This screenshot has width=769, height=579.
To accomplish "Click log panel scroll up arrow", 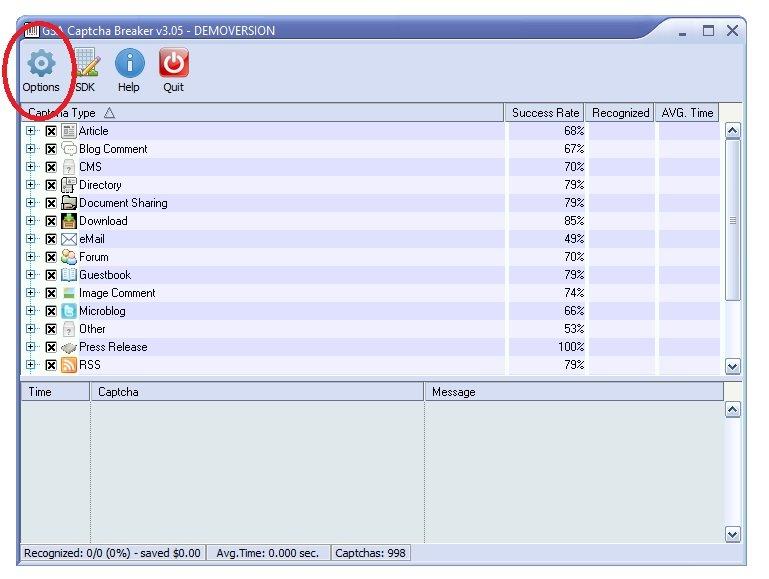I will [x=733, y=409].
